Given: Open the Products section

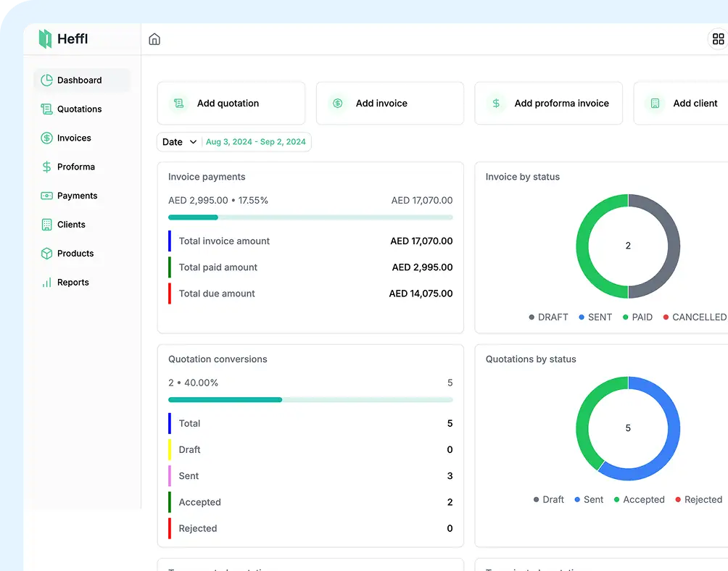Looking at the screenshot, I should (x=82, y=254).
